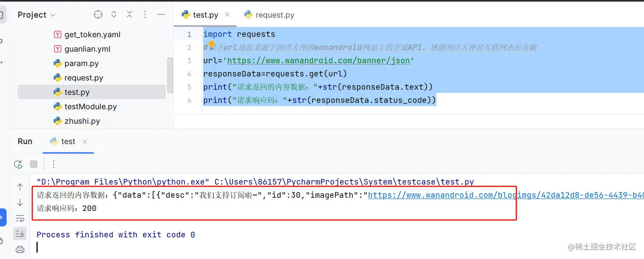This screenshot has height=259, width=644.
Task: Click the Stop process button
Action: [x=34, y=164]
